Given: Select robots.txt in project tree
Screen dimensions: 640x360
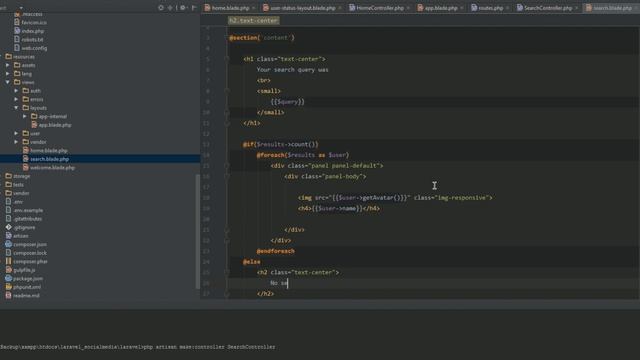Looking at the screenshot, I should tap(32, 40).
